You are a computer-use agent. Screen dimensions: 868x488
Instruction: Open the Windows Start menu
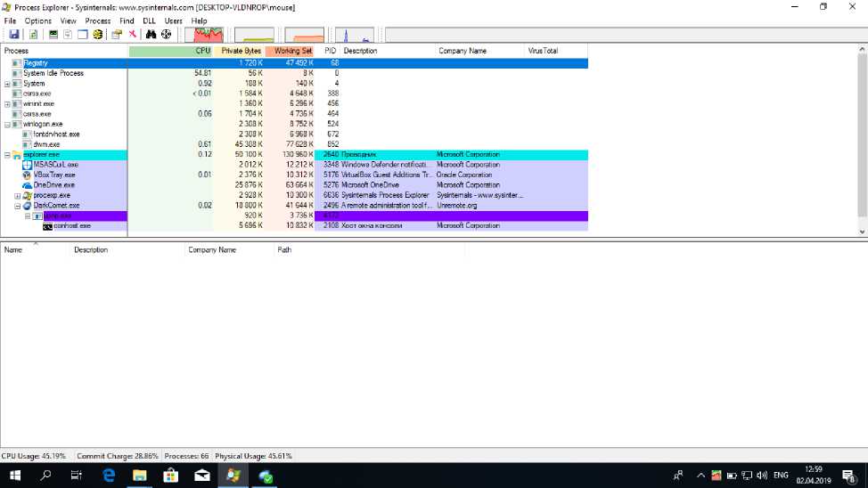(x=15, y=476)
